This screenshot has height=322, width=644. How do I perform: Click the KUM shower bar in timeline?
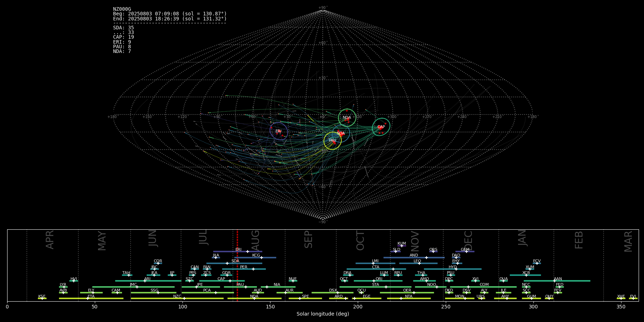(402, 246)
